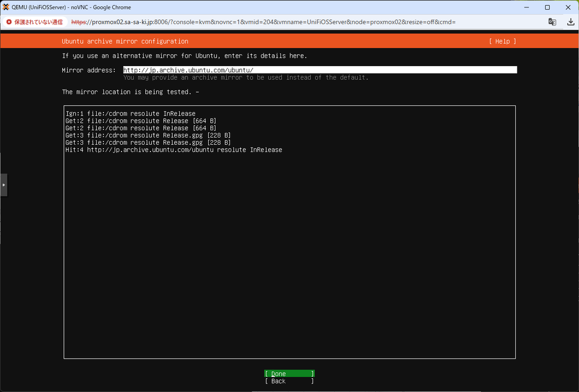This screenshot has height=392, width=579.
Task: Click 'Ubuntu archive mirror configuration' header title
Action: (125, 41)
